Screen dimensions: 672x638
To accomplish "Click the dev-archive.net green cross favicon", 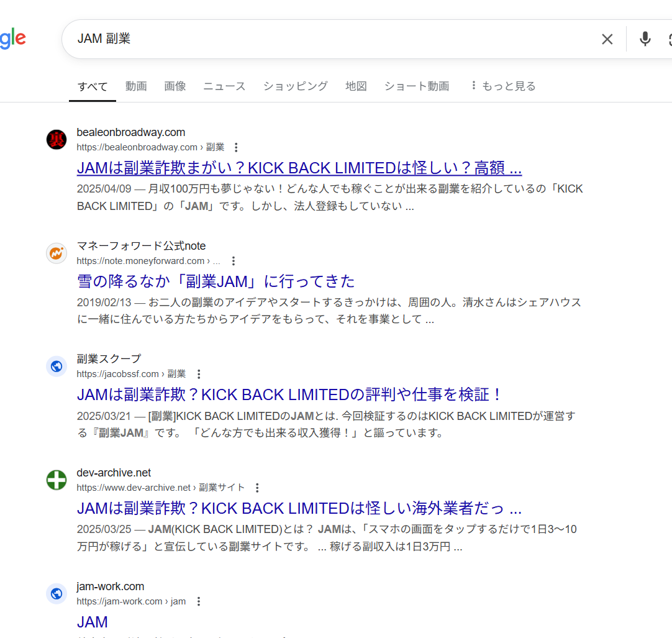I will (x=57, y=480).
